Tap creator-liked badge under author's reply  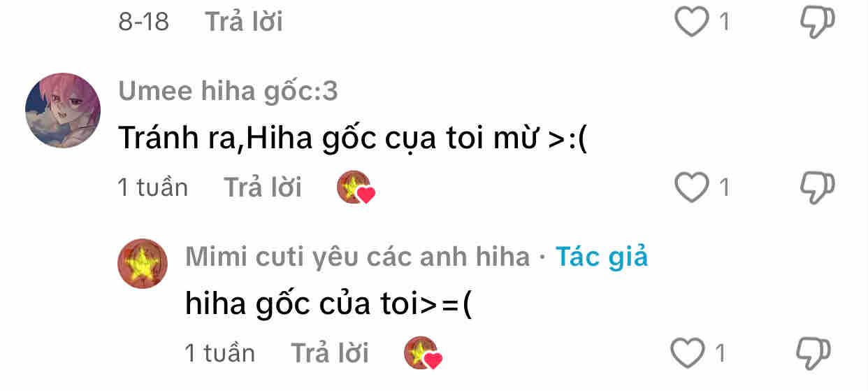(423, 353)
